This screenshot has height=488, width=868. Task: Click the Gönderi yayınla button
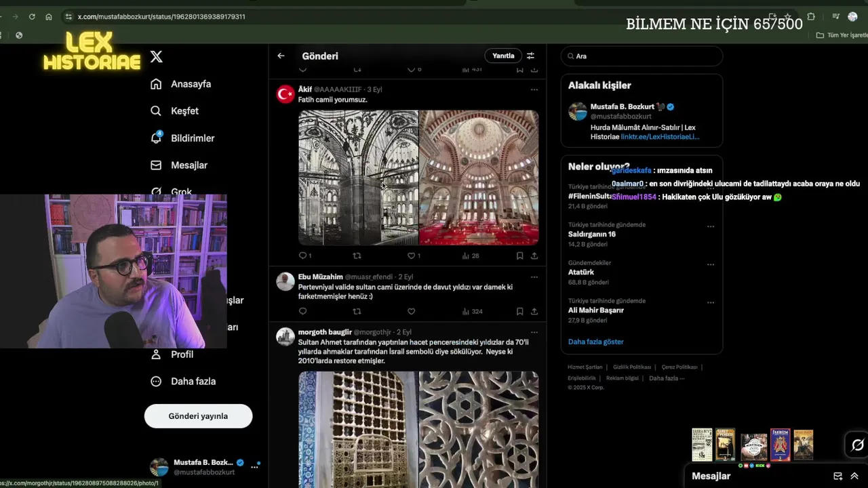pyautogui.click(x=198, y=416)
